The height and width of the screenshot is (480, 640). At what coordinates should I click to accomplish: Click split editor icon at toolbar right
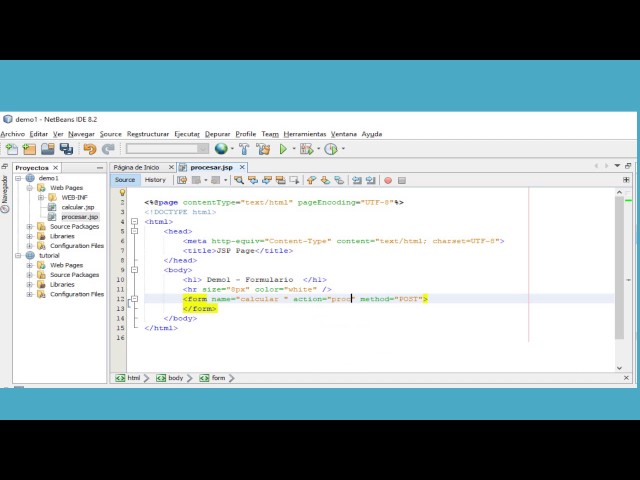point(626,180)
